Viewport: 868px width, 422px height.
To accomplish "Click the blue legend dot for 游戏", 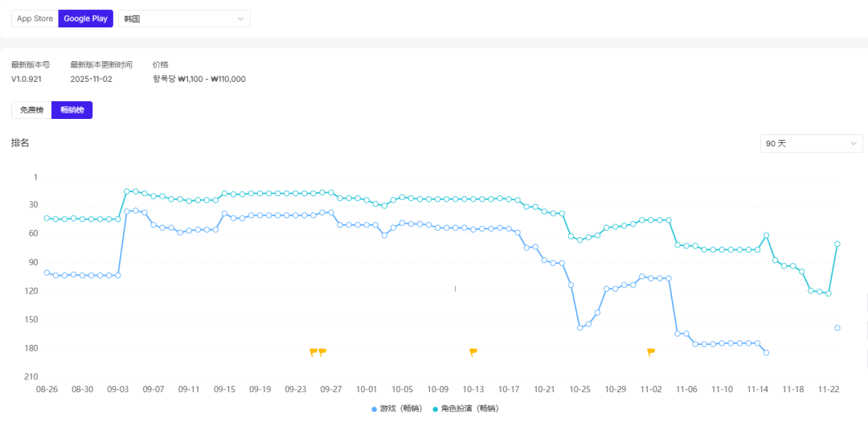I will click(x=375, y=409).
